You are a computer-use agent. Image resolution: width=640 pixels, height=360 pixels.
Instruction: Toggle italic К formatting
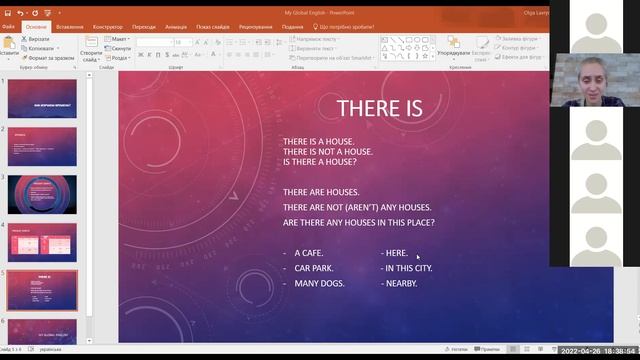149,55
